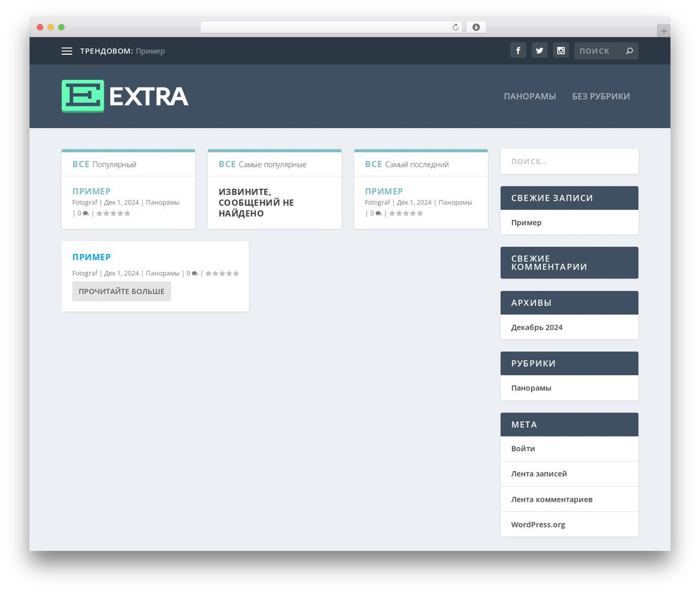Focus the sidebar Поиск search field
Viewport: 700px width, 593px height.
coord(569,161)
